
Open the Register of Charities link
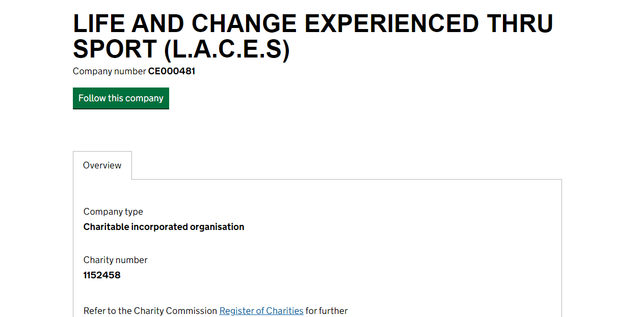coord(261,310)
